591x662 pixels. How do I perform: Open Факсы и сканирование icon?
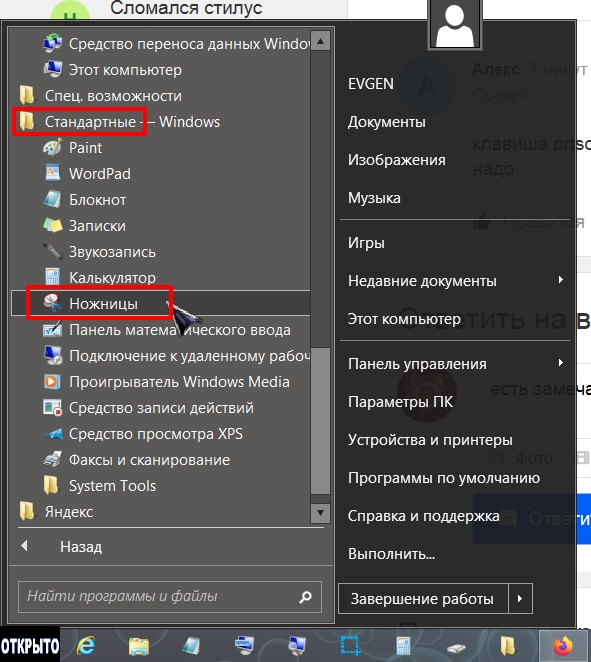(52, 459)
